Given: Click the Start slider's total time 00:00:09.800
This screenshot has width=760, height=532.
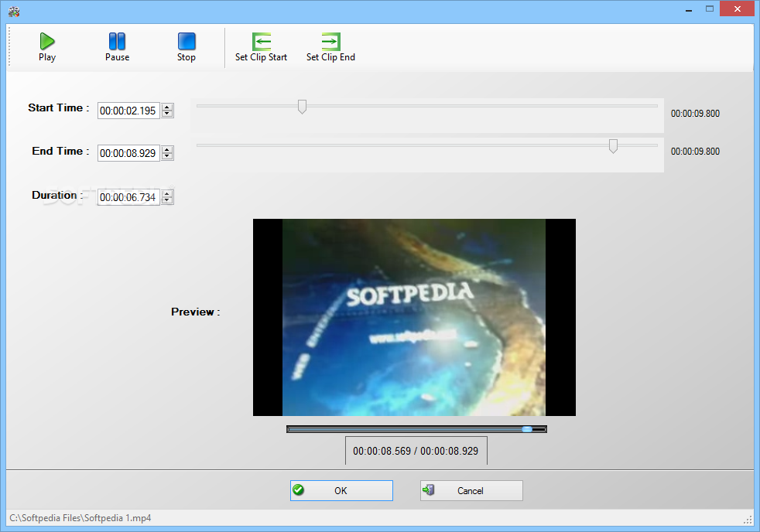Looking at the screenshot, I should 695,113.
